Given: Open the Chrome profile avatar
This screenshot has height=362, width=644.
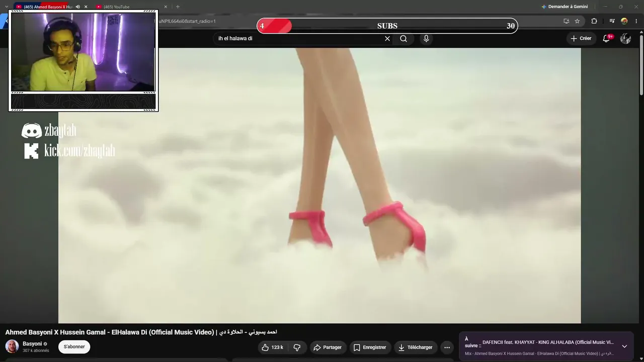Looking at the screenshot, I should [x=624, y=21].
